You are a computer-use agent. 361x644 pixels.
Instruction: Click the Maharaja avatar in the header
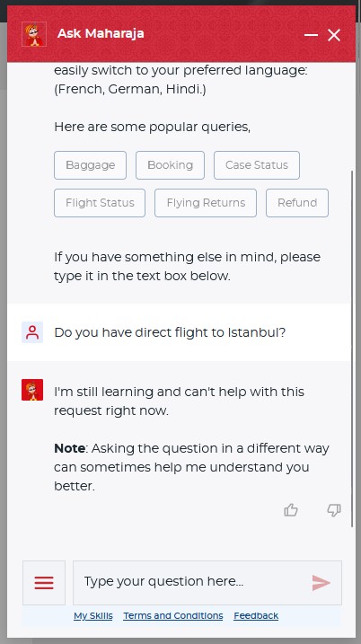pyautogui.click(x=34, y=34)
